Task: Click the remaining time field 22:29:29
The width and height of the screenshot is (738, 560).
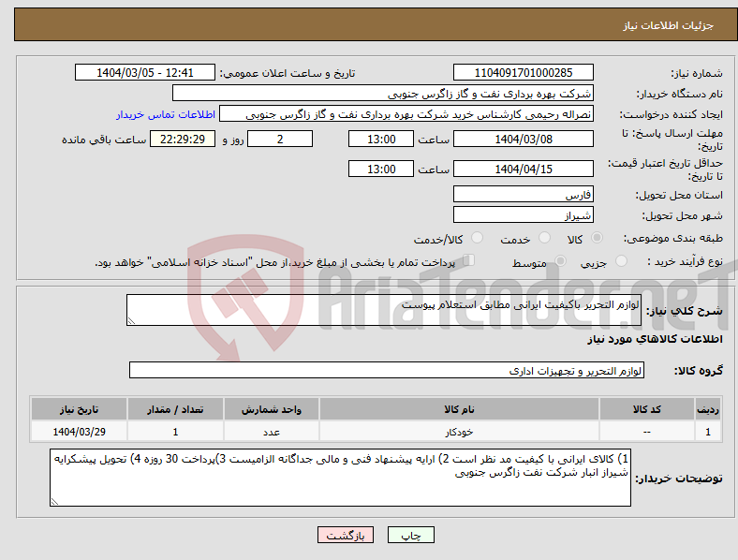Action: 183,139
